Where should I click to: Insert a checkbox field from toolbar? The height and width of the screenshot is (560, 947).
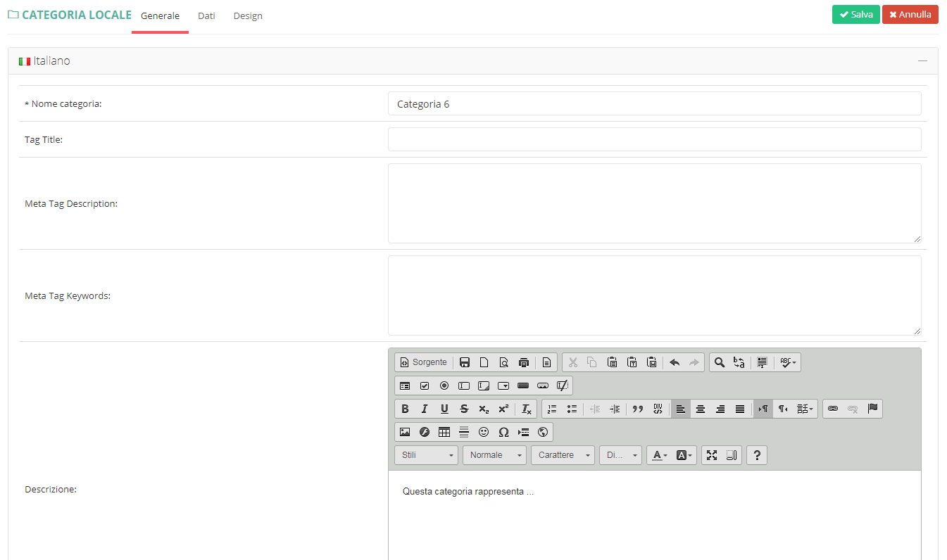[425, 386]
